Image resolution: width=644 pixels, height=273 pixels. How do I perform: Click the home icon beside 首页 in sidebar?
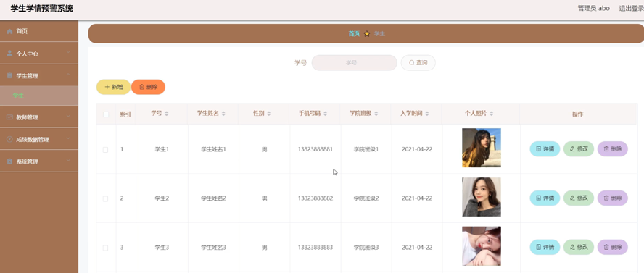(x=9, y=32)
